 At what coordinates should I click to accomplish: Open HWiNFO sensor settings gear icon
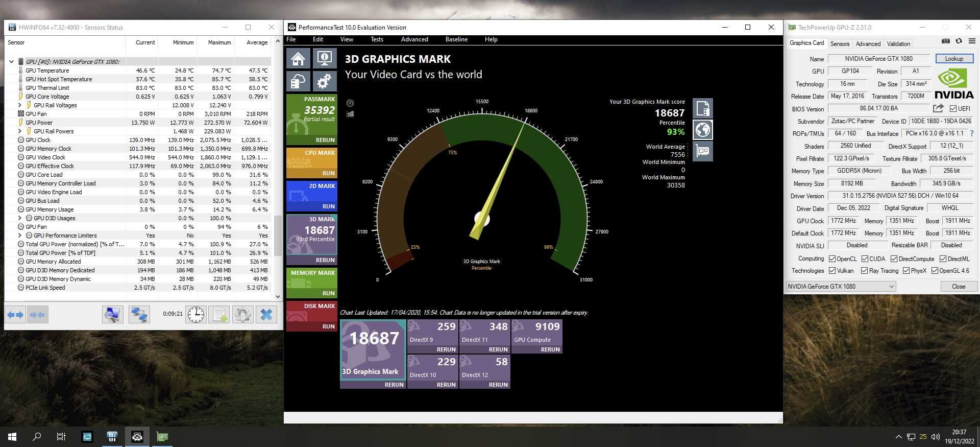click(243, 315)
